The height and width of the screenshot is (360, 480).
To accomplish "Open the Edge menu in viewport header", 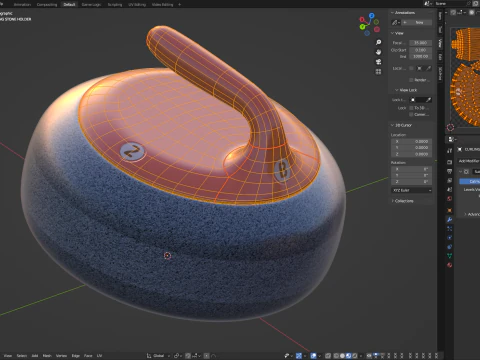I will [x=76, y=356].
